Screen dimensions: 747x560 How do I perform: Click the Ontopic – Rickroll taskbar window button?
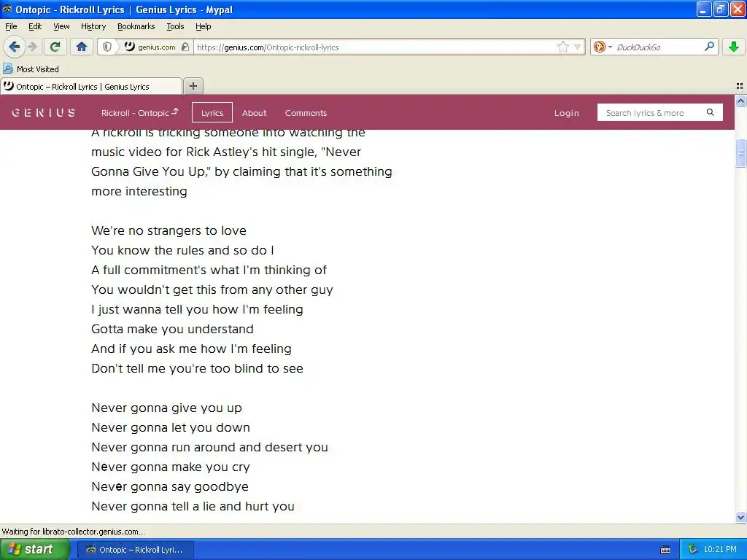click(135, 550)
